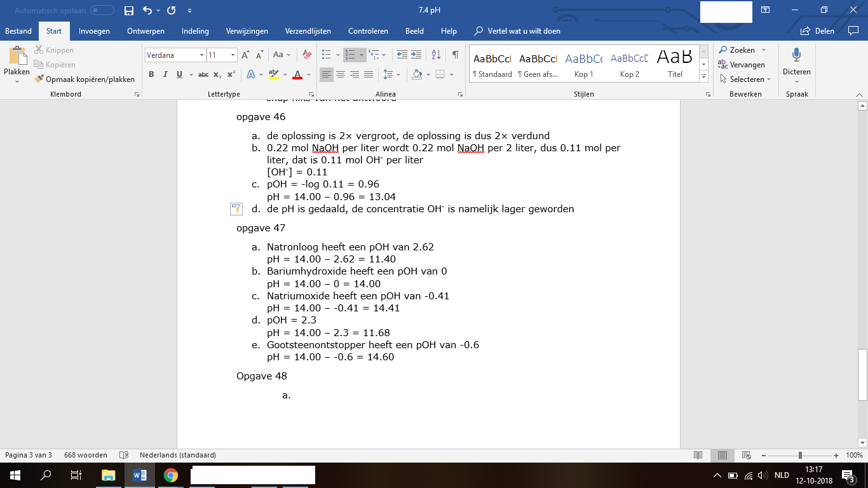Open the Selecteren dropdown

point(745,79)
